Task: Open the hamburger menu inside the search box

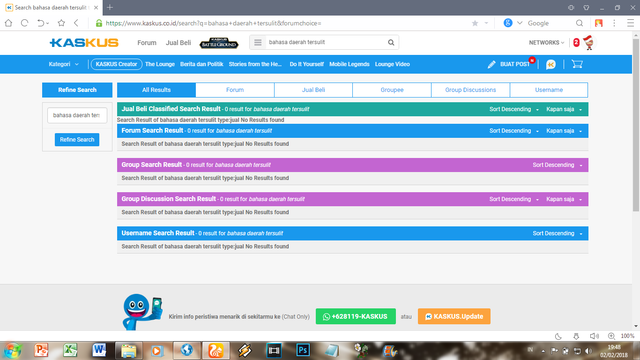Action: pos(258,42)
